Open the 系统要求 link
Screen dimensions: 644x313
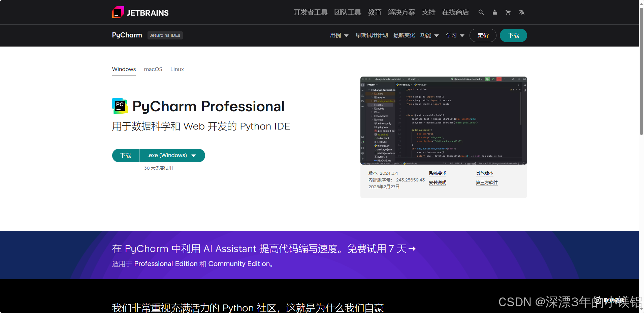tap(438, 173)
